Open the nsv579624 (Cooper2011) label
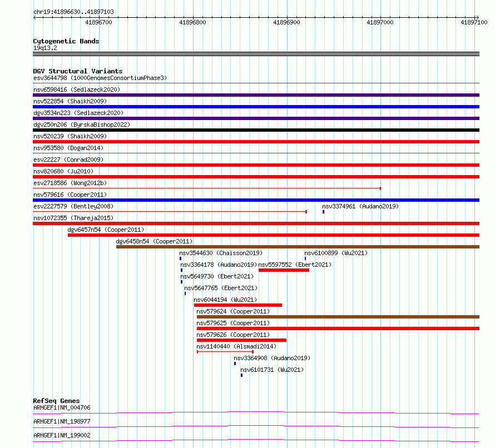The image size is (495, 448). point(233,311)
